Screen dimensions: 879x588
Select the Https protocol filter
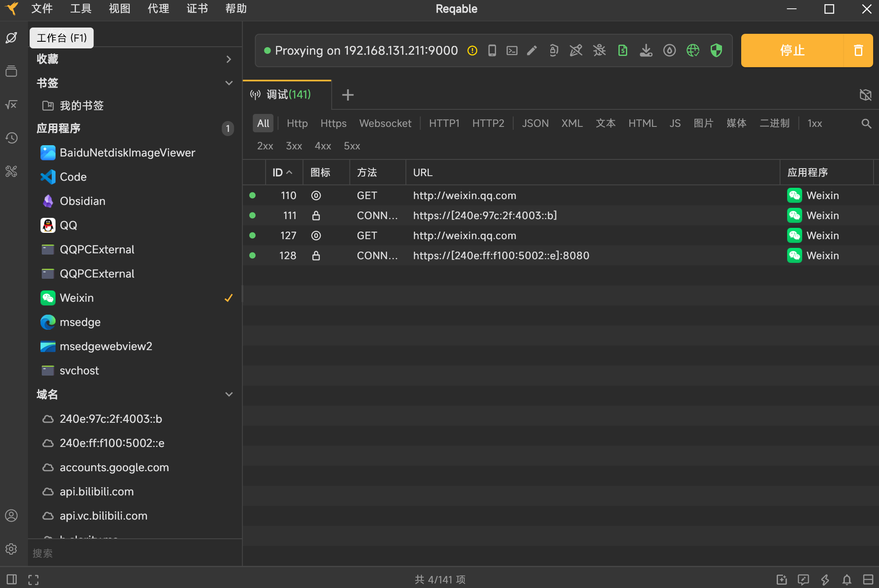pos(333,124)
